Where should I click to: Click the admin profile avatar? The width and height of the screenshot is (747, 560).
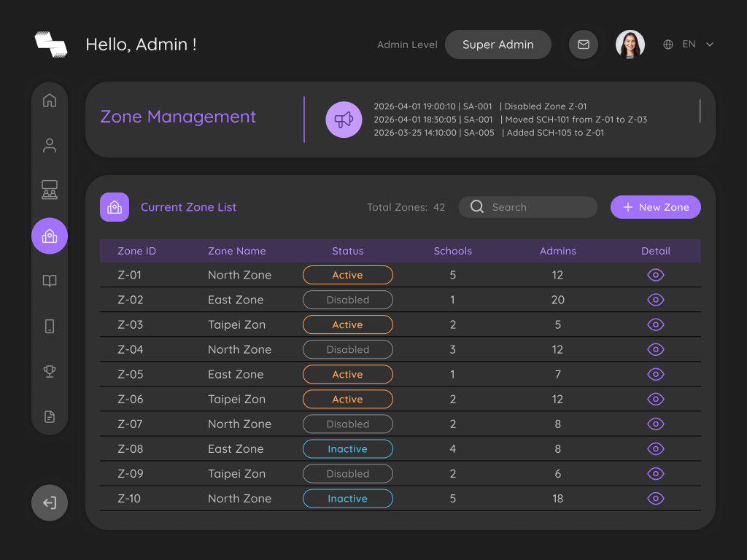point(630,44)
